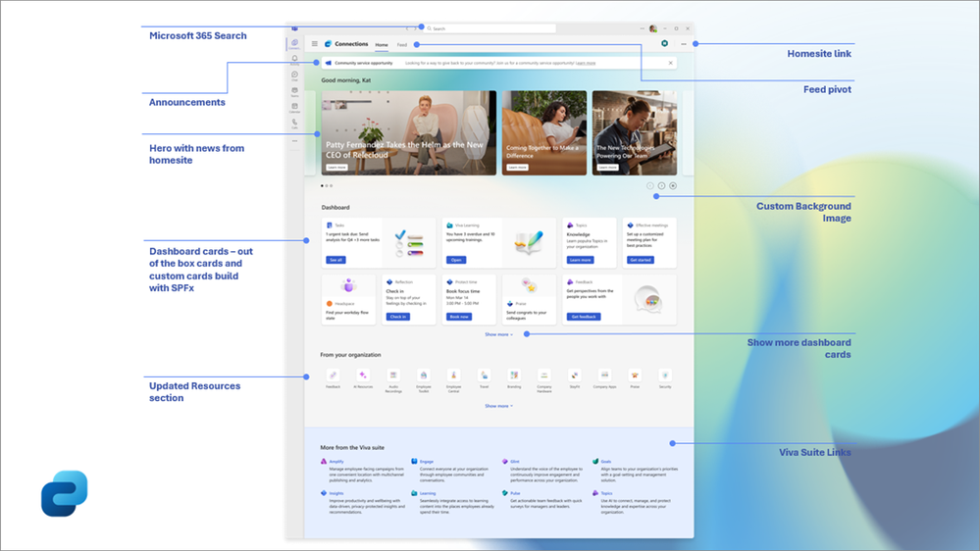Image resolution: width=980 pixels, height=551 pixels.
Task: Open New Technologies Powering Our Team story
Action: click(x=635, y=133)
